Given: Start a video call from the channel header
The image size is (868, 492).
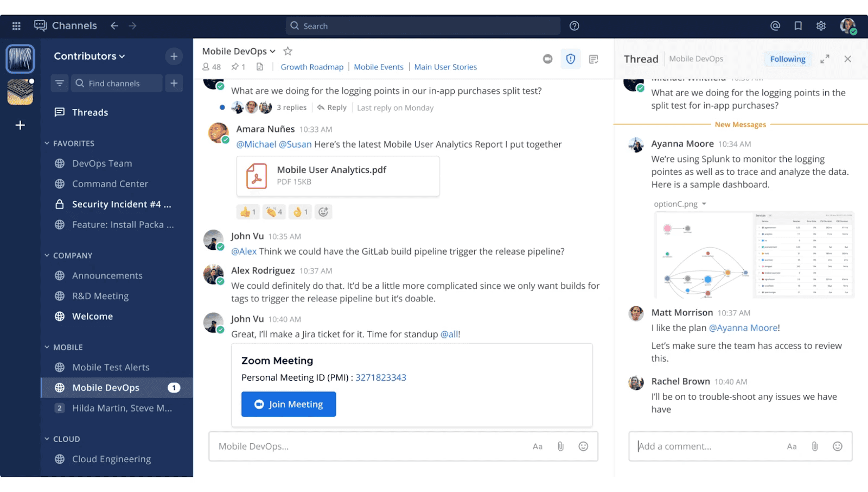Looking at the screenshot, I should [547, 59].
